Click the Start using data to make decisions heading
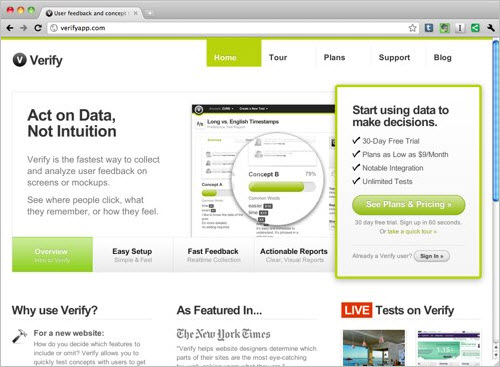Viewport: 500px width, 367px height. click(400, 116)
